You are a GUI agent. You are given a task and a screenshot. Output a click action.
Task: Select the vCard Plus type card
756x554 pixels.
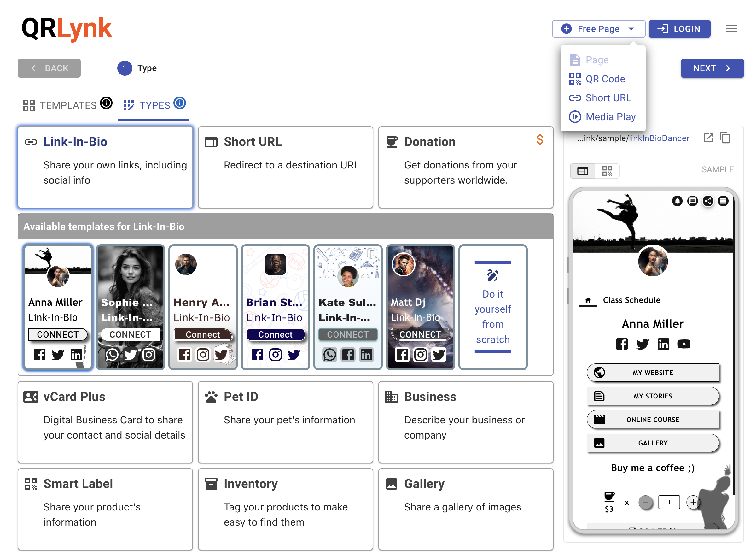point(105,422)
